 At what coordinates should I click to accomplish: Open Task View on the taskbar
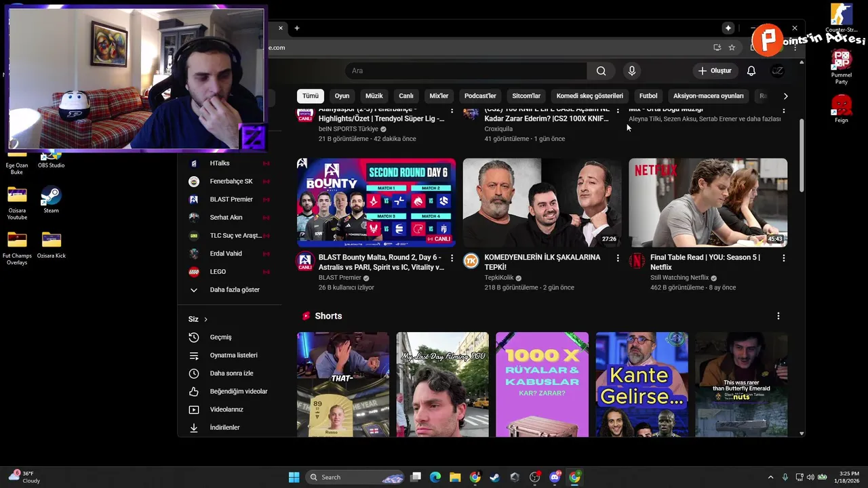coord(416,477)
